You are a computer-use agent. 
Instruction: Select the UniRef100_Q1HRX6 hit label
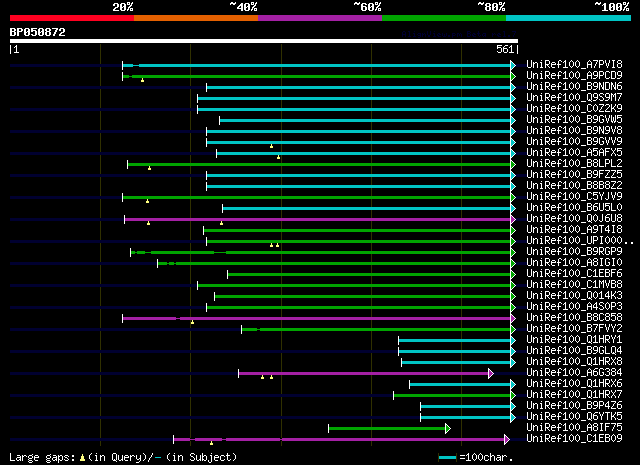(574, 384)
